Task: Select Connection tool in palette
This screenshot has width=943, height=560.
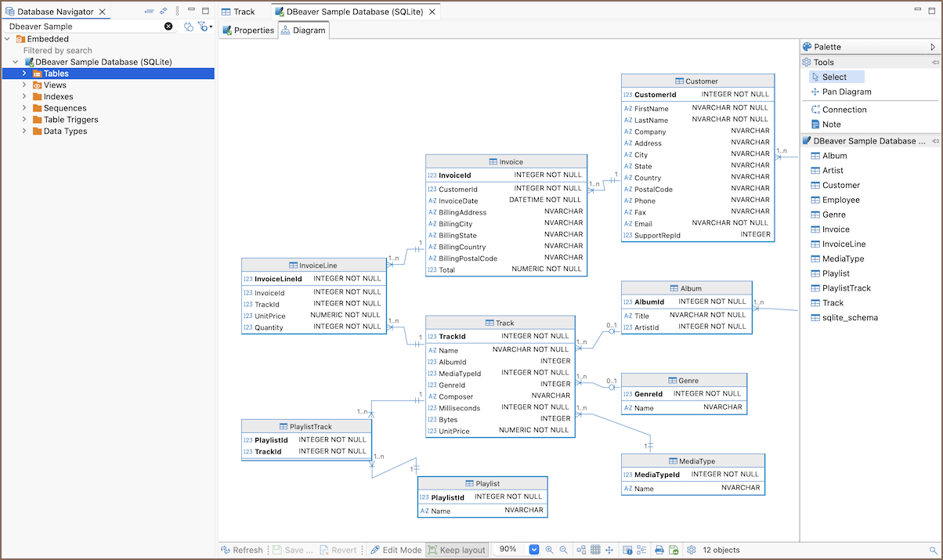Action: (x=844, y=110)
